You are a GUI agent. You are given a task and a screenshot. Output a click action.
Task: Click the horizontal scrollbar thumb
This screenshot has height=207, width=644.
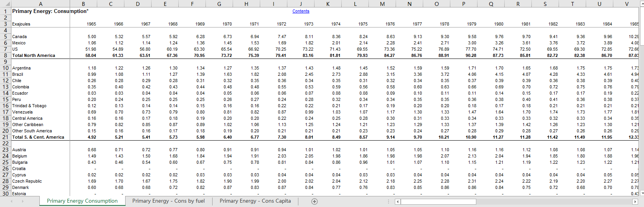(x=438, y=202)
